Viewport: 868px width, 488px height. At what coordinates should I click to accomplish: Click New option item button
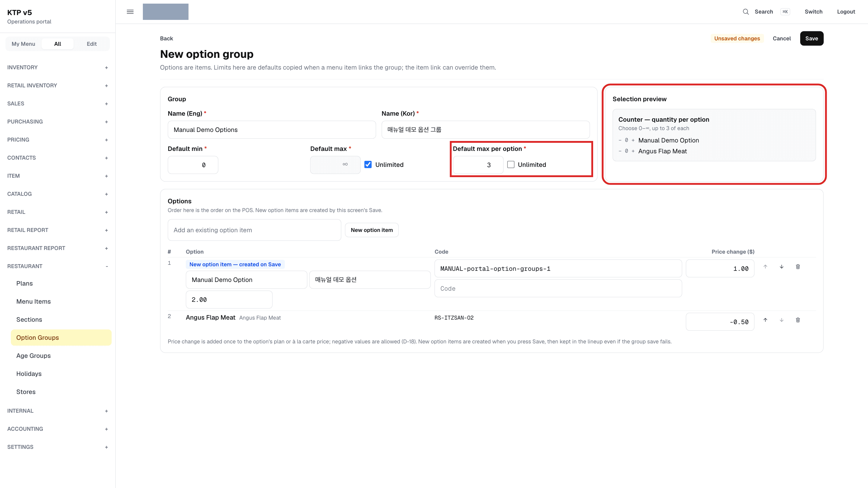(372, 230)
